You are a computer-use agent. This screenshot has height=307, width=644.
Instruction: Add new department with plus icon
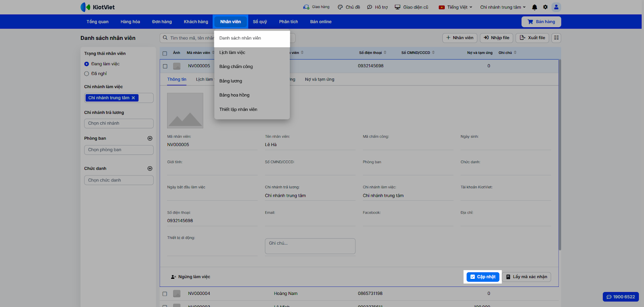click(150, 138)
